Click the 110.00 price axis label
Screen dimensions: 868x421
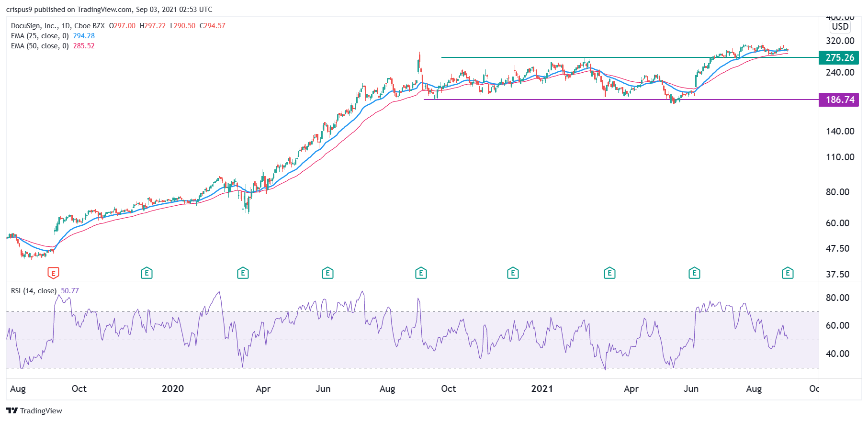coord(840,157)
